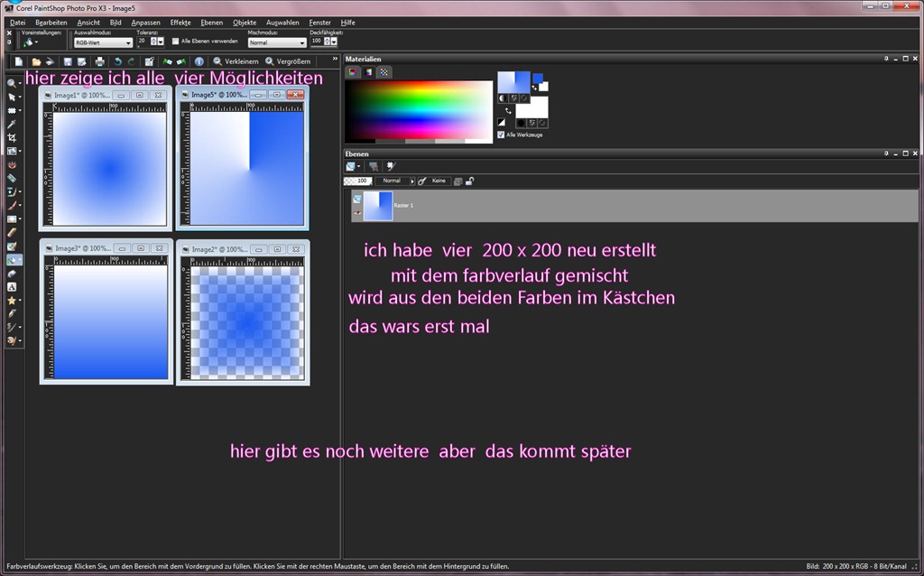Click the Print icon in toolbar
The width and height of the screenshot is (924, 576).
[x=99, y=61]
